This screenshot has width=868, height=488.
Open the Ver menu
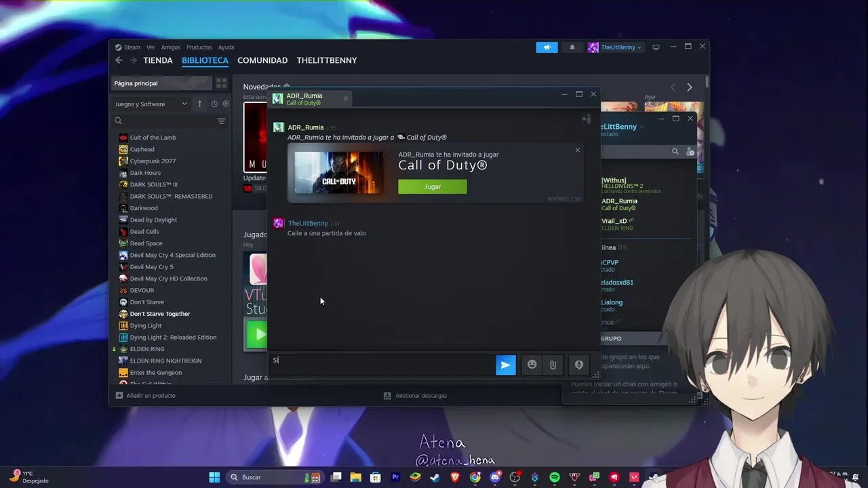[151, 47]
